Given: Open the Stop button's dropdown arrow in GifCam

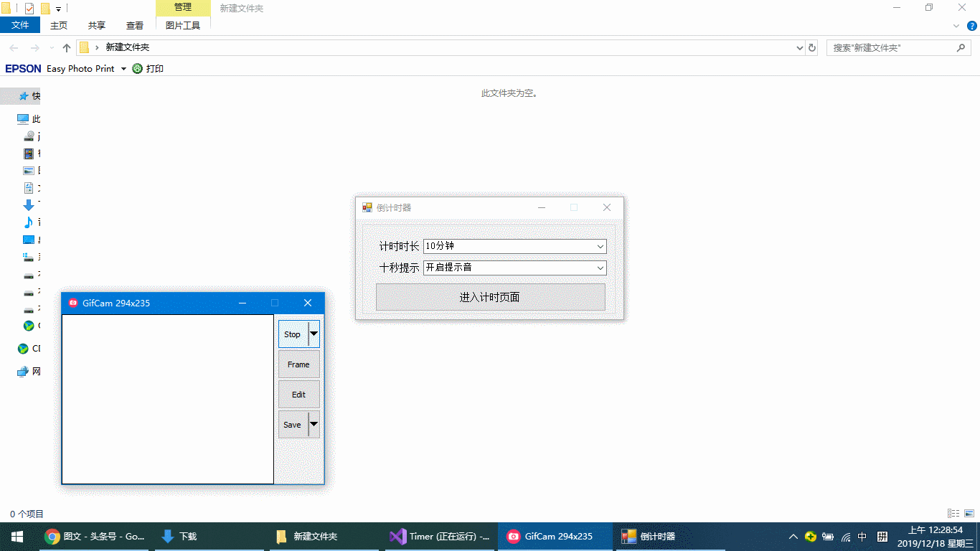Looking at the screenshot, I should tap(314, 334).
